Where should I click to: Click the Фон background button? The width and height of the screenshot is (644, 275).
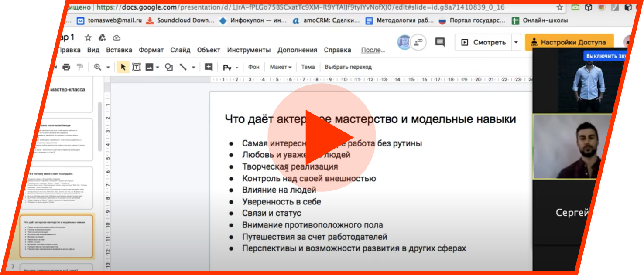click(253, 67)
